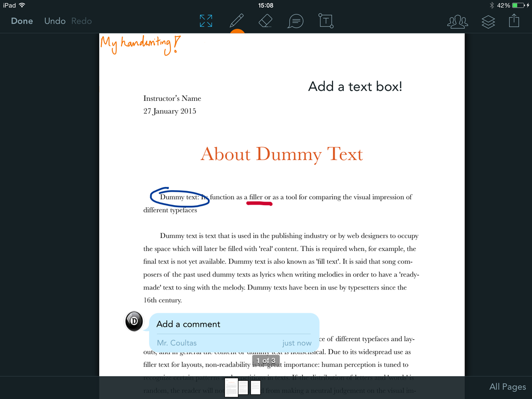Viewport: 532px width, 399px height.
Task: Tap the 15:08 clock in status bar
Action: pos(265,5)
